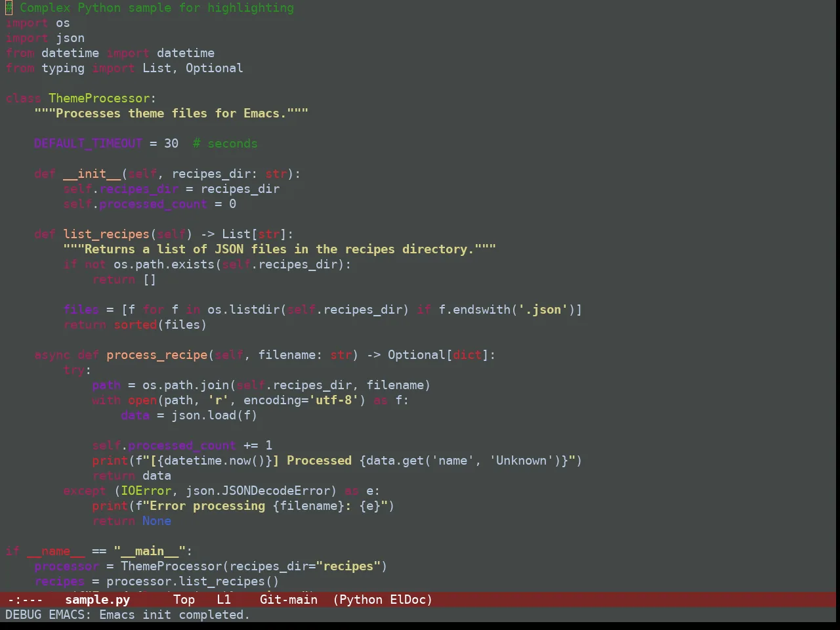
Task: Click the "-:---" buffer status flags
Action: click(x=25, y=599)
